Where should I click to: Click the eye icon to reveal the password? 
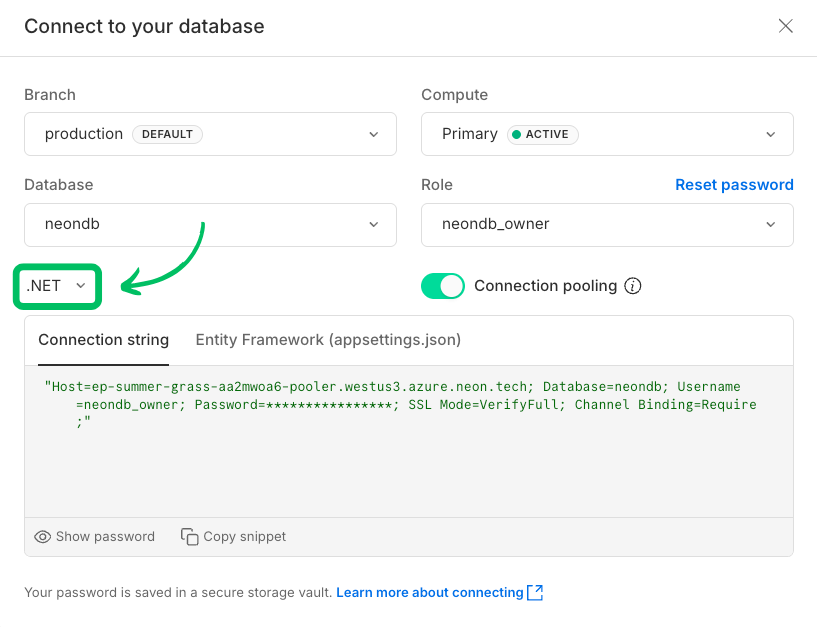click(42, 537)
